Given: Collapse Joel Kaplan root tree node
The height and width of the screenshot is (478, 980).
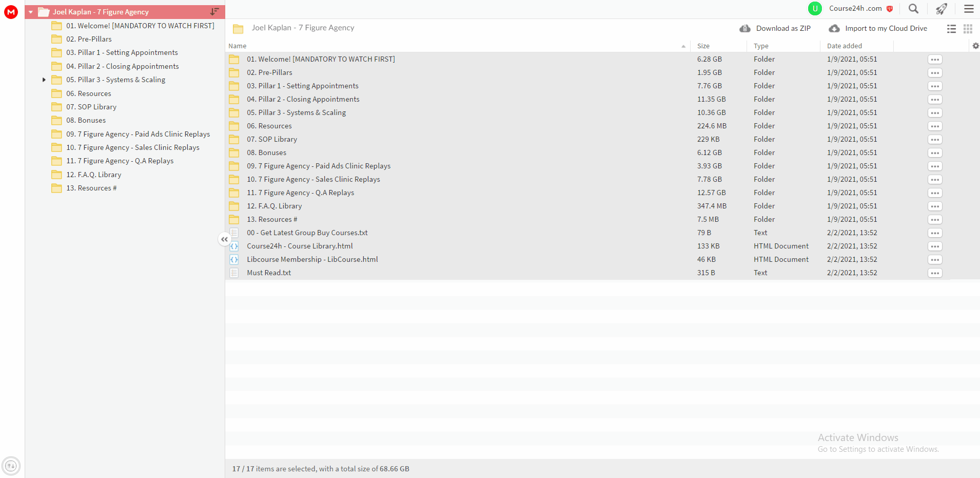Looking at the screenshot, I should click(31, 12).
